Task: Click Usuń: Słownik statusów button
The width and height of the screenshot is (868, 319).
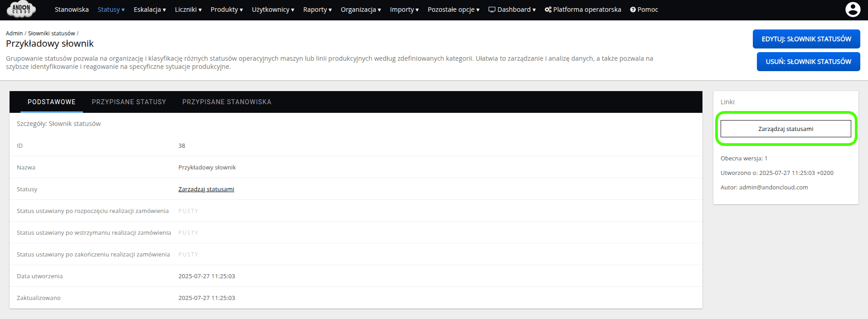Action: (x=808, y=62)
